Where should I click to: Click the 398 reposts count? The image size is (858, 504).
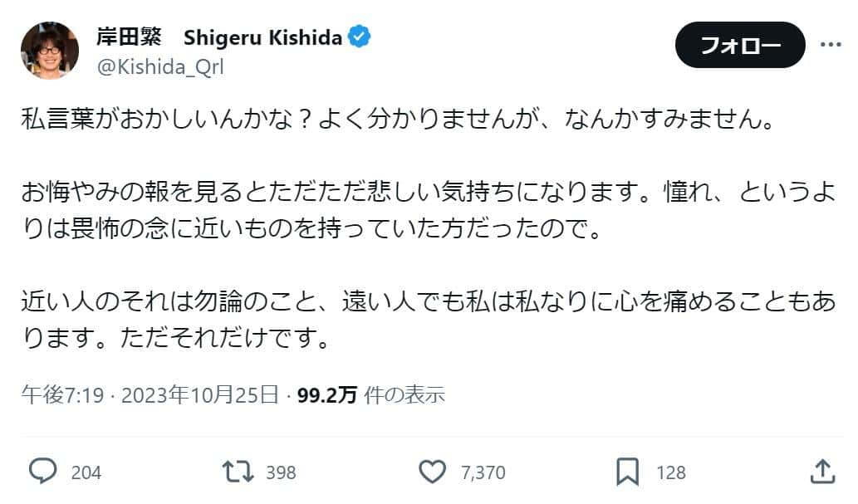coord(281,472)
